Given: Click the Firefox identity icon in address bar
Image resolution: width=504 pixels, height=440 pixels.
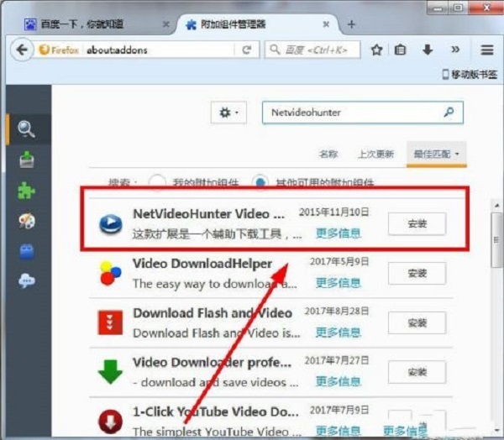Looking at the screenshot, I should 59,50.
